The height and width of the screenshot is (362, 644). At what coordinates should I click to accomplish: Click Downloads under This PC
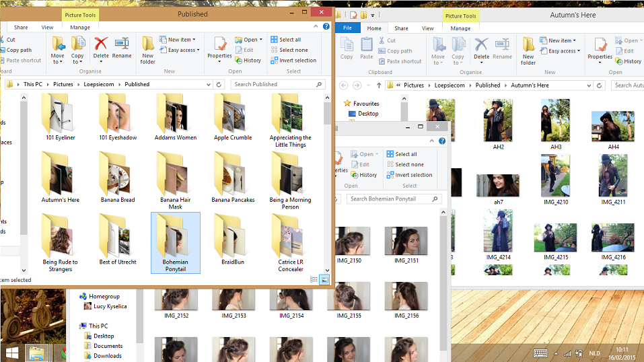coord(103,356)
